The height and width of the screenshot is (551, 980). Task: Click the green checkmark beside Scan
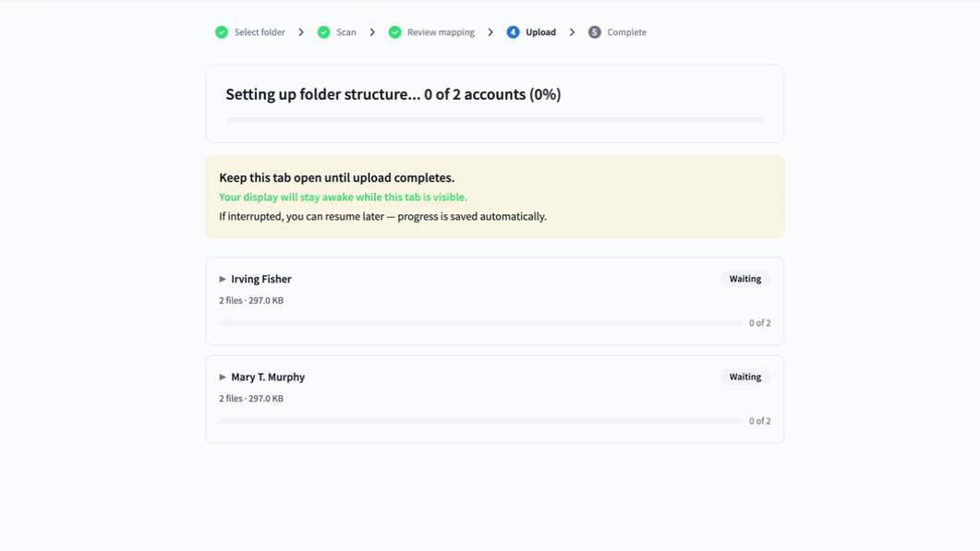(x=323, y=32)
